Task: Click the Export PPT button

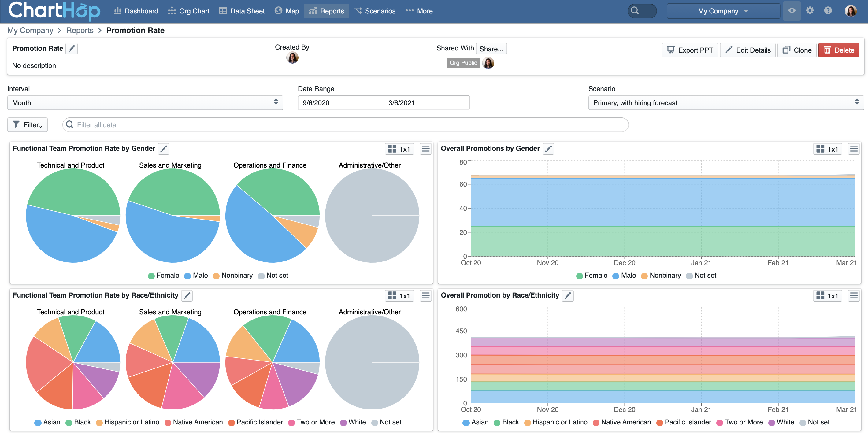Action: tap(689, 50)
